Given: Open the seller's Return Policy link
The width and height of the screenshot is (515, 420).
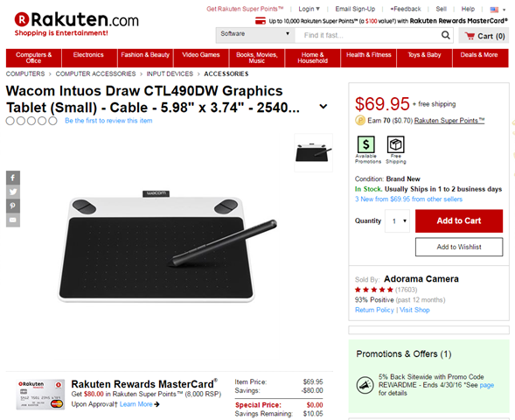Looking at the screenshot, I should coord(374,310).
